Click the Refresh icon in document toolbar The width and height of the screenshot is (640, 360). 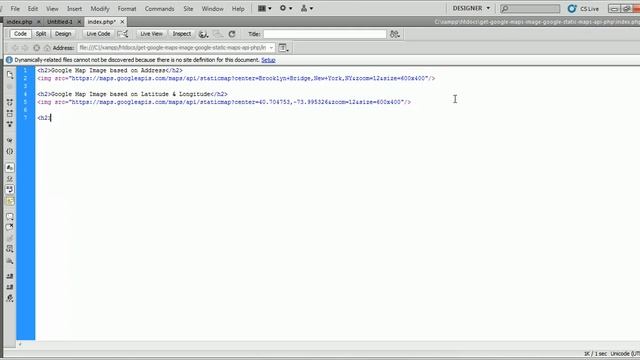click(232, 34)
